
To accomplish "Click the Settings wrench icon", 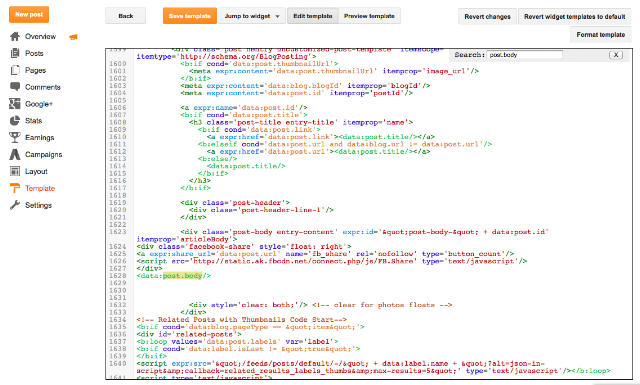I will 15,205.
